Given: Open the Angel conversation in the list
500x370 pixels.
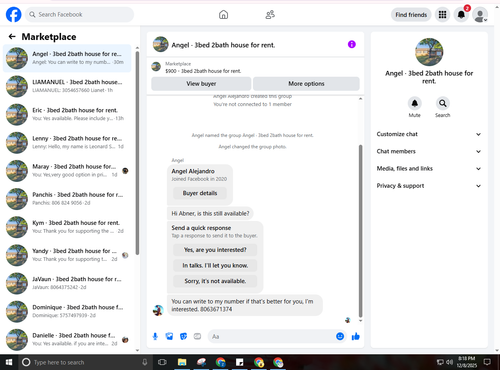Looking at the screenshot, I should coord(67,58).
